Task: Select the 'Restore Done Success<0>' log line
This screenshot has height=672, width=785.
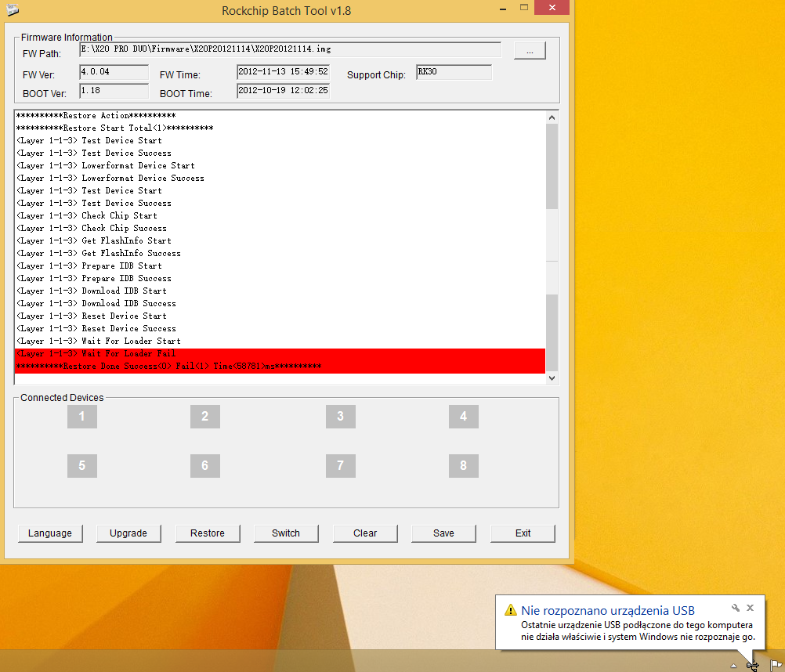Action: click(280, 367)
